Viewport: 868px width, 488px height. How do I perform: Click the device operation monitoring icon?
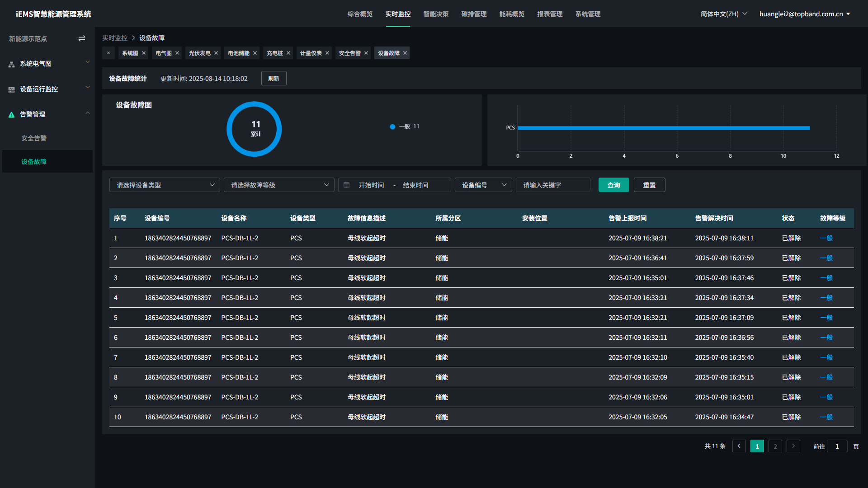tap(12, 89)
